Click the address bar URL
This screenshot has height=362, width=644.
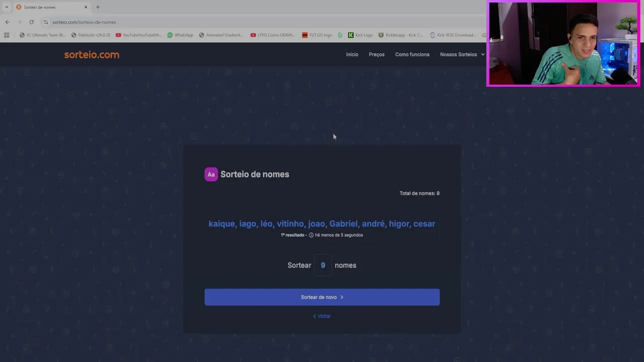84,22
